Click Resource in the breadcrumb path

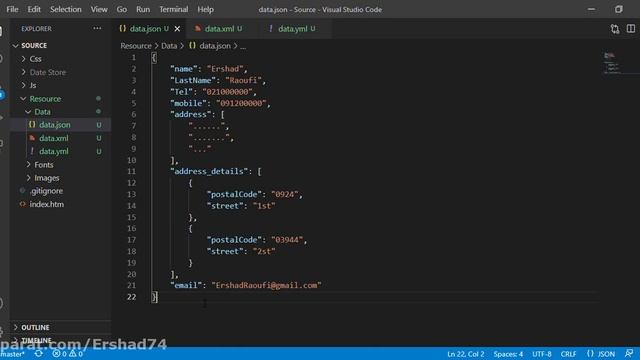tap(136, 46)
